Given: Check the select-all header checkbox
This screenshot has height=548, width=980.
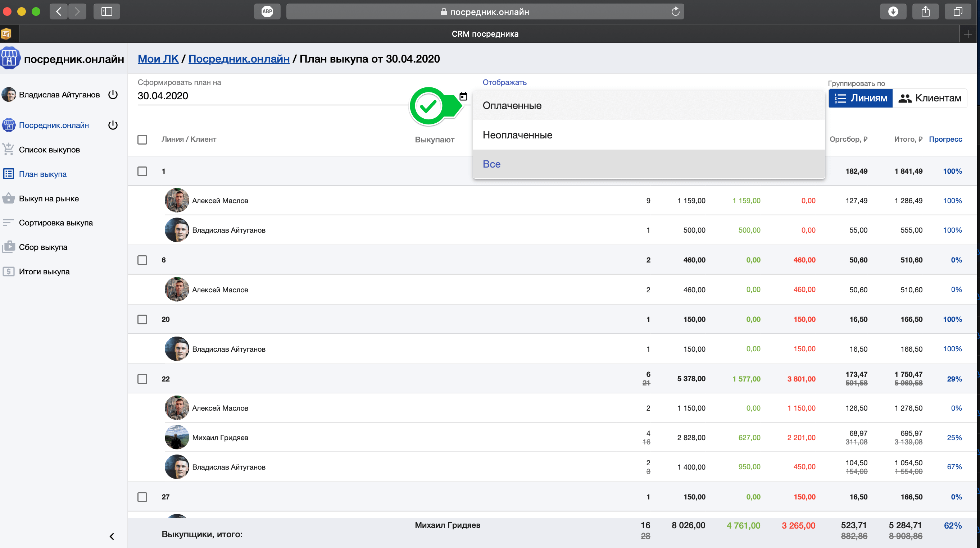Looking at the screenshot, I should [142, 140].
